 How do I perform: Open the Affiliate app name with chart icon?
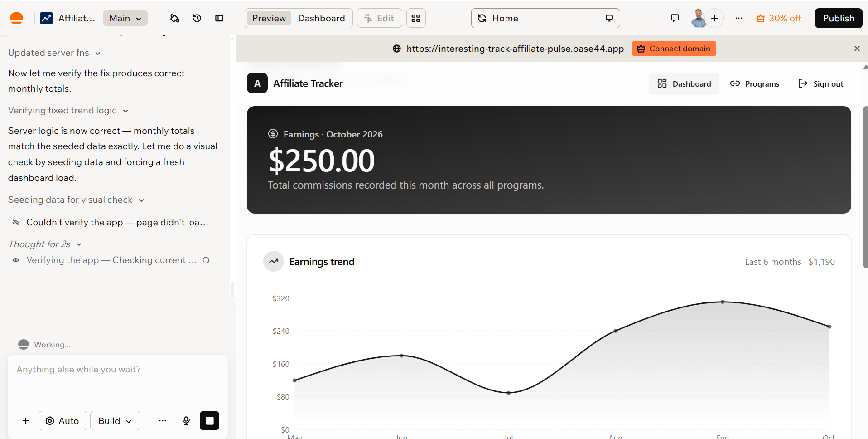point(68,18)
